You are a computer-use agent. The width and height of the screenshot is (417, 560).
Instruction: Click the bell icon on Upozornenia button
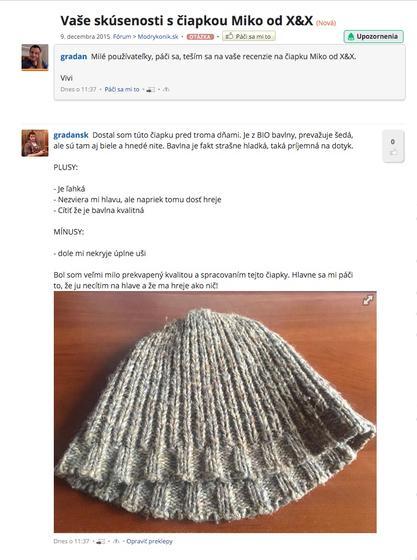[351, 36]
